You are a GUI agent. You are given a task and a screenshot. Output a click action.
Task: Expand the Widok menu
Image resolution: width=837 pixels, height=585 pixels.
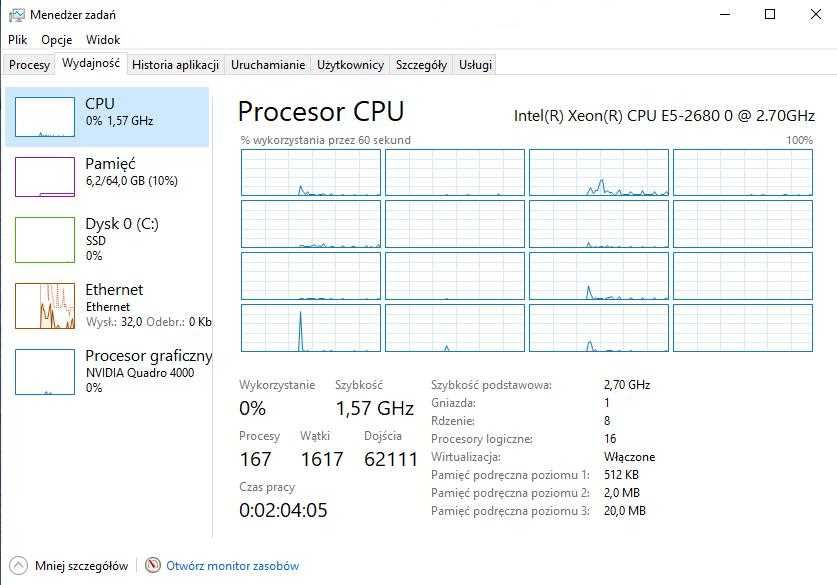pos(103,40)
